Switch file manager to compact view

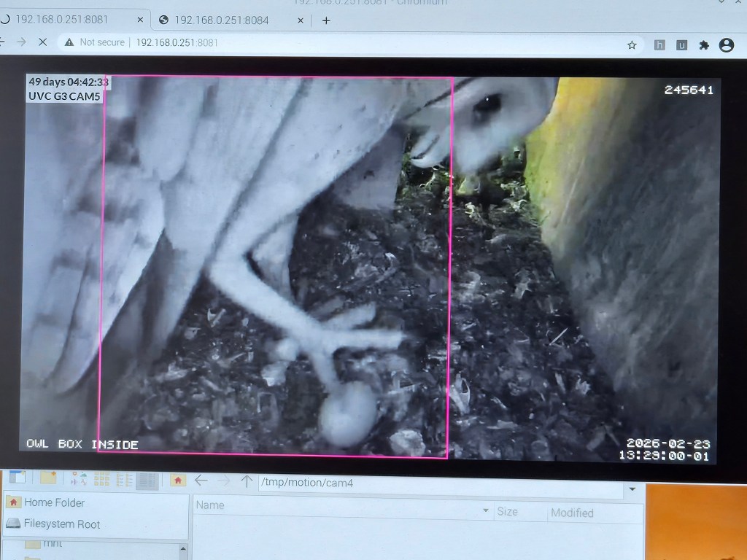pos(124,480)
